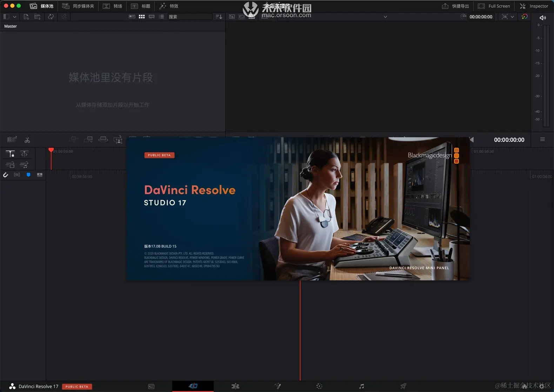Open the timeline options menu icon
The image size is (554, 392).
click(x=542, y=140)
